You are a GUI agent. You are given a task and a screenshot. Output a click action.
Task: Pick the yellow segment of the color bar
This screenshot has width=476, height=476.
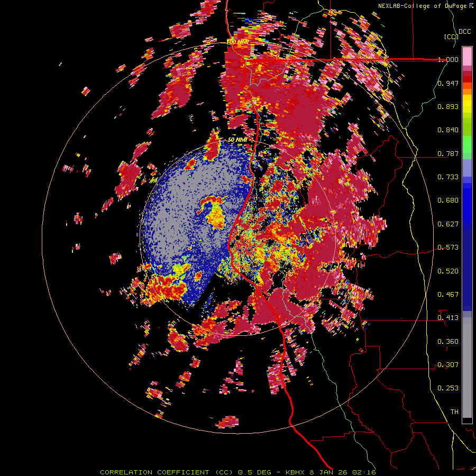click(467, 104)
